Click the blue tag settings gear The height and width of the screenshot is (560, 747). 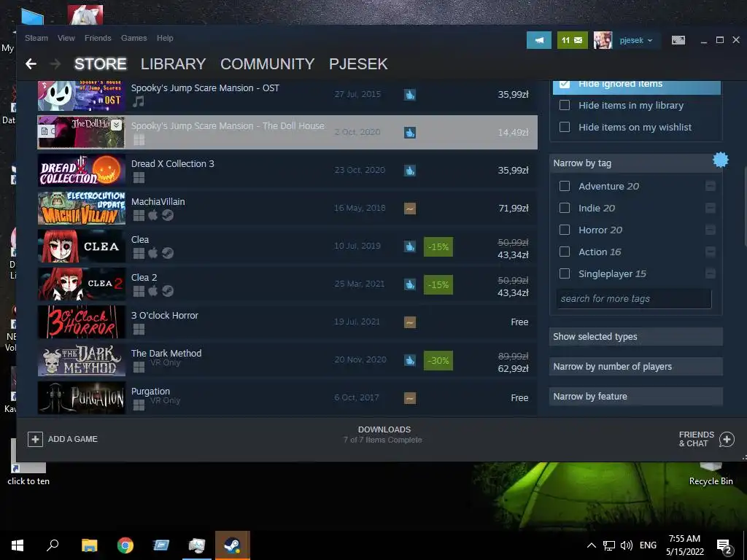pyautogui.click(x=720, y=160)
